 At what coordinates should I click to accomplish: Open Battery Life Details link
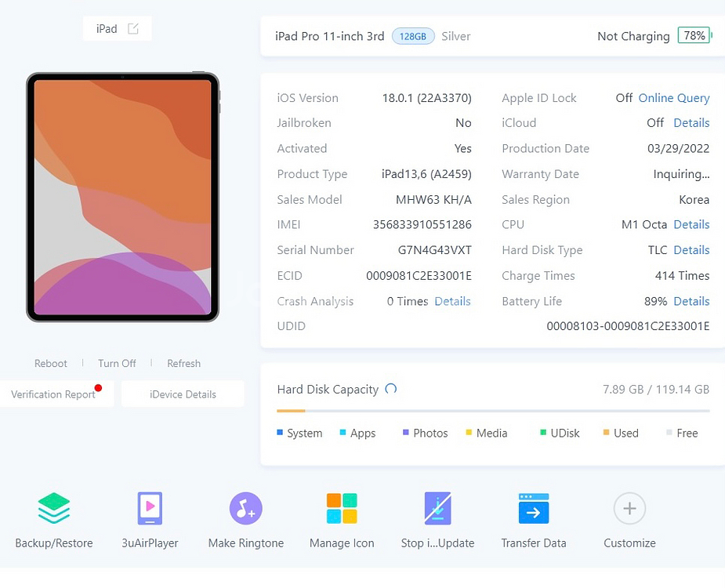coord(691,301)
